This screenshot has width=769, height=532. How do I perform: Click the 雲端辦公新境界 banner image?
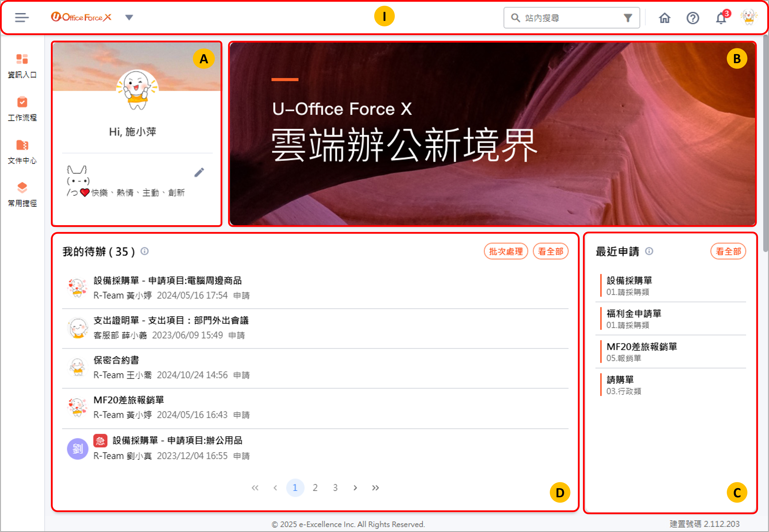492,134
